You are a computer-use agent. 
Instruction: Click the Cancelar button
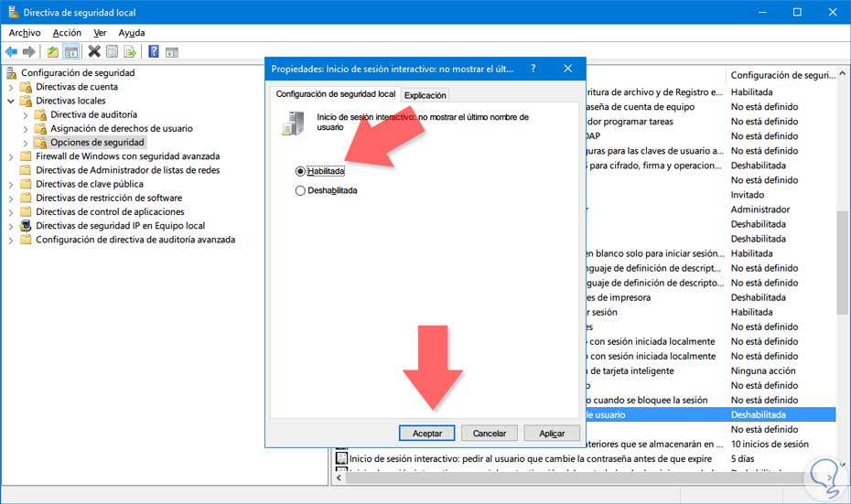tap(490, 434)
